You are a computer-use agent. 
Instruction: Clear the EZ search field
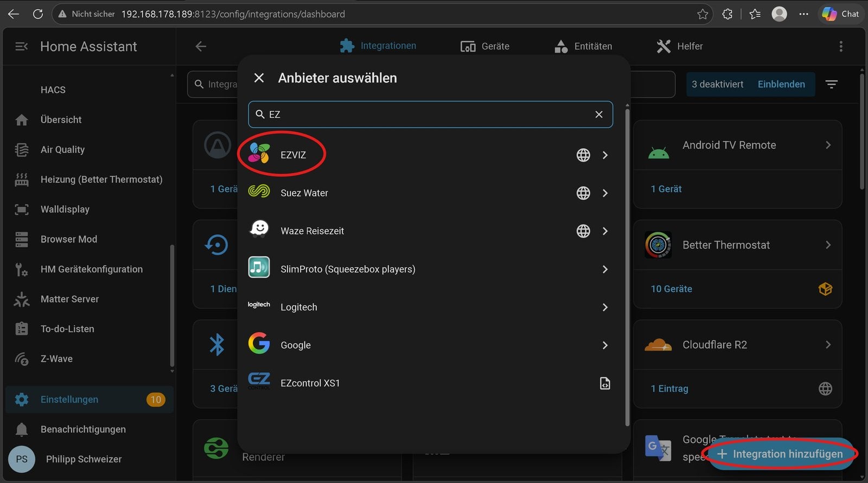pyautogui.click(x=599, y=115)
